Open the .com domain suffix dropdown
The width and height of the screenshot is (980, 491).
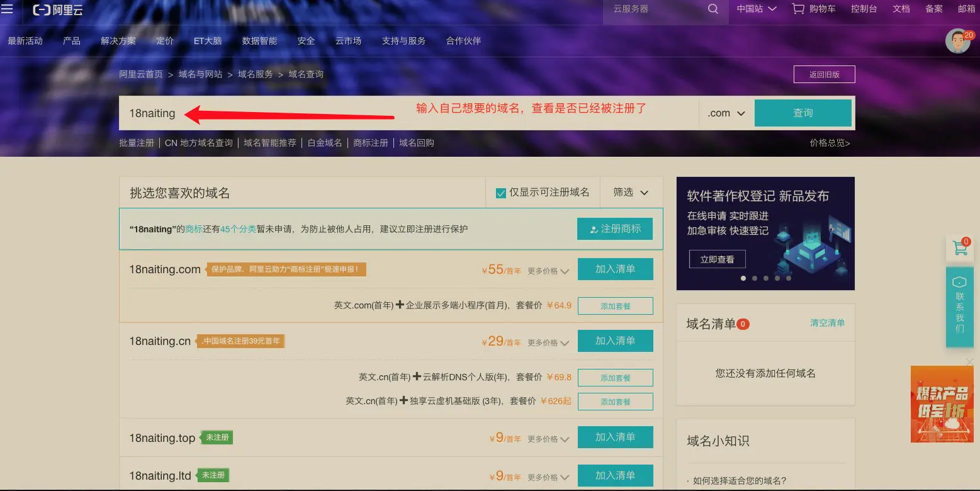pos(726,113)
